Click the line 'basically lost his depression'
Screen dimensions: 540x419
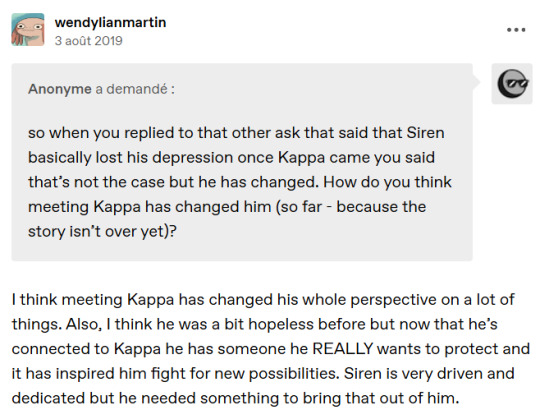[x=231, y=158]
